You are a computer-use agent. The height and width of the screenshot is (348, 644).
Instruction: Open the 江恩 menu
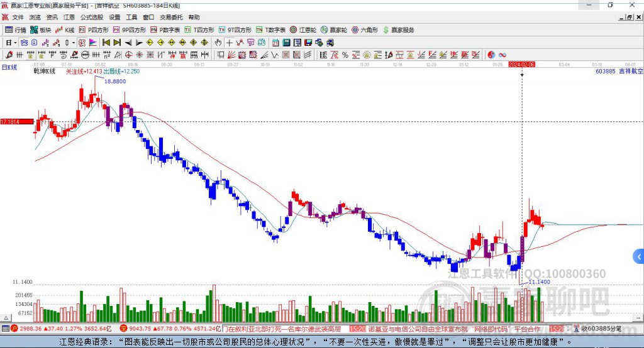click(69, 17)
